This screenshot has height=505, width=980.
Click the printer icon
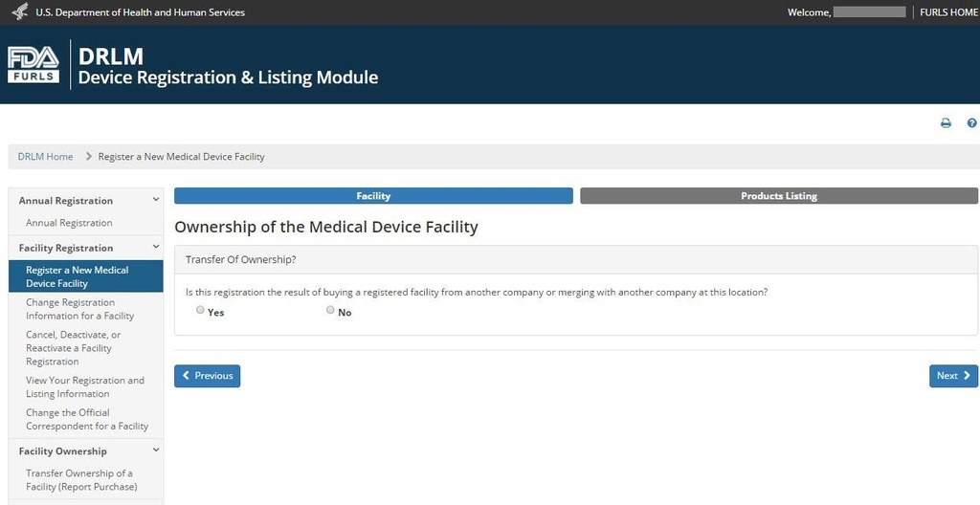click(x=946, y=123)
